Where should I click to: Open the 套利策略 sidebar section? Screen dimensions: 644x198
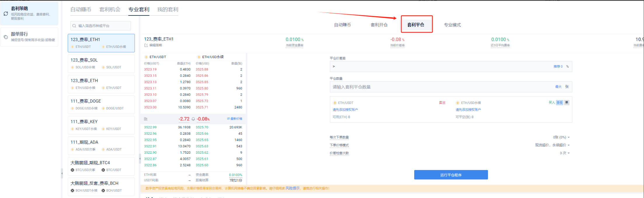click(x=29, y=13)
